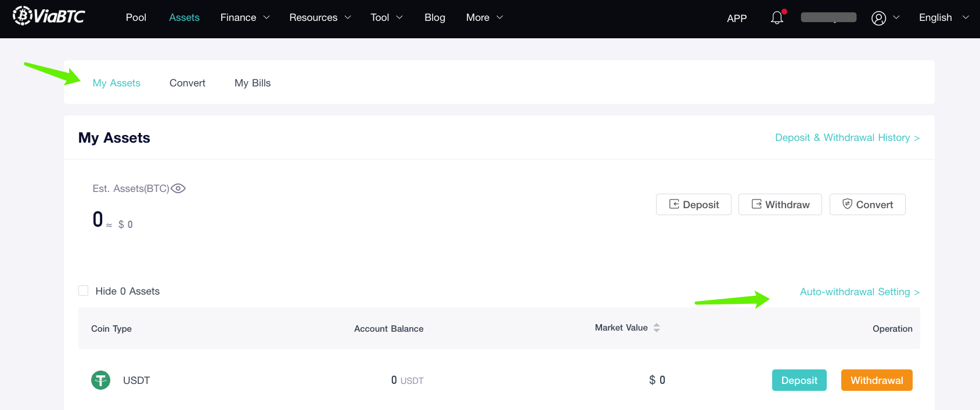Go to the Pool page
Viewport: 980px width, 410px height.
136,17
